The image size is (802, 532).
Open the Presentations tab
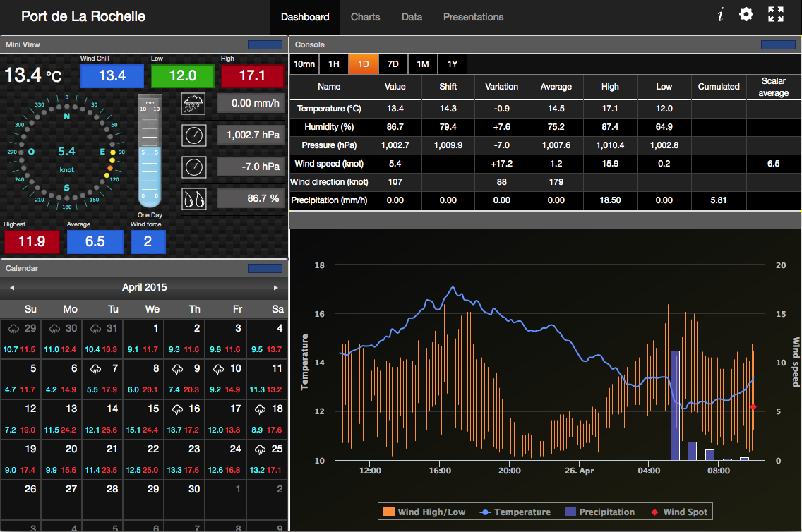(x=473, y=17)
